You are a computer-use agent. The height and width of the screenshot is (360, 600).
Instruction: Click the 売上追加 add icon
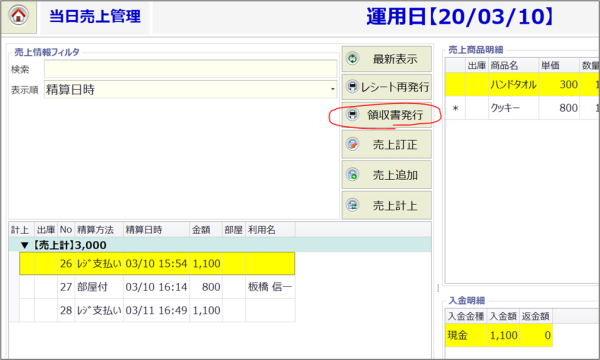(352, 174)
